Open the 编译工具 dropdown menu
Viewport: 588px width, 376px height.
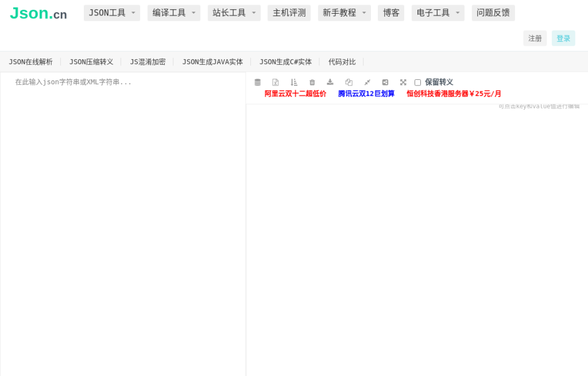(x=173, y=13)
